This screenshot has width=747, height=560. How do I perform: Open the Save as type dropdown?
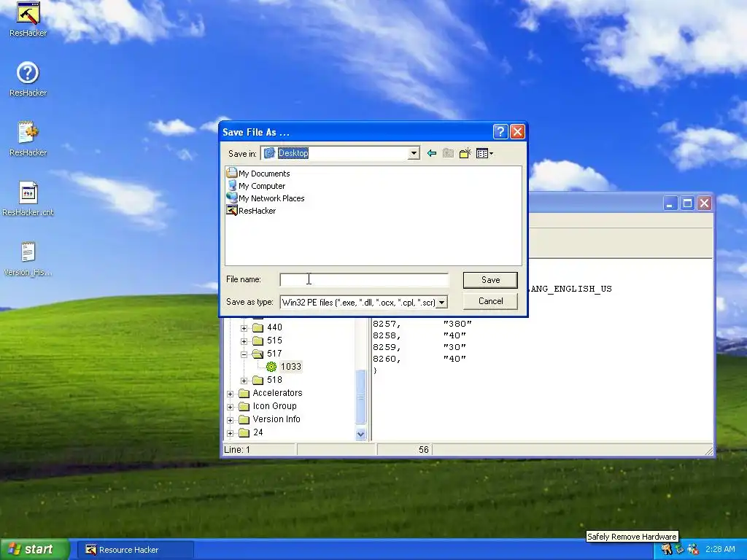pos(441,303)
